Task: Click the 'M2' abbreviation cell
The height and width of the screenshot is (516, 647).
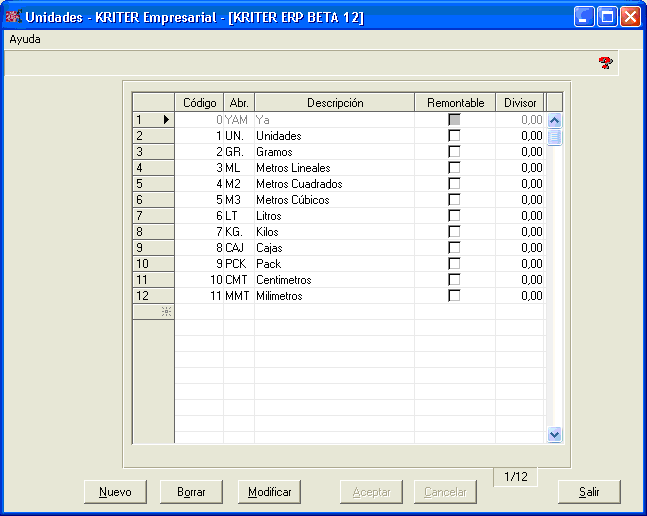Action: pos(239,184)
